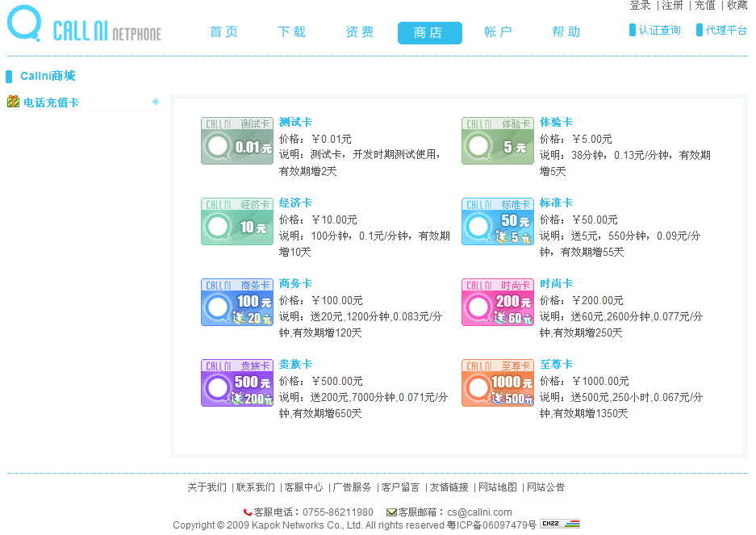Viewport: 756px width, 535px height.
Task: Click the 0.01元 测试卡 card image
Action: click(237, 141)
